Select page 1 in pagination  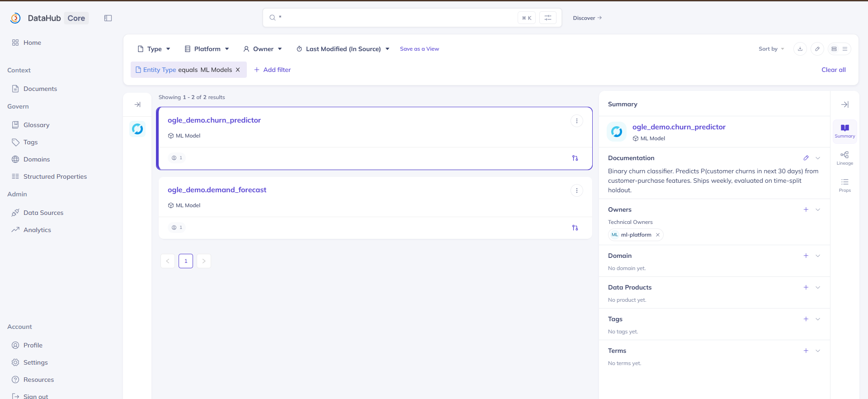(x=186, y=261)
